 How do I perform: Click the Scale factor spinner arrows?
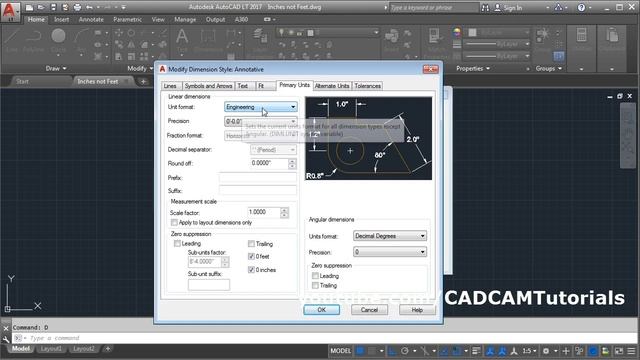click(284, 213)
